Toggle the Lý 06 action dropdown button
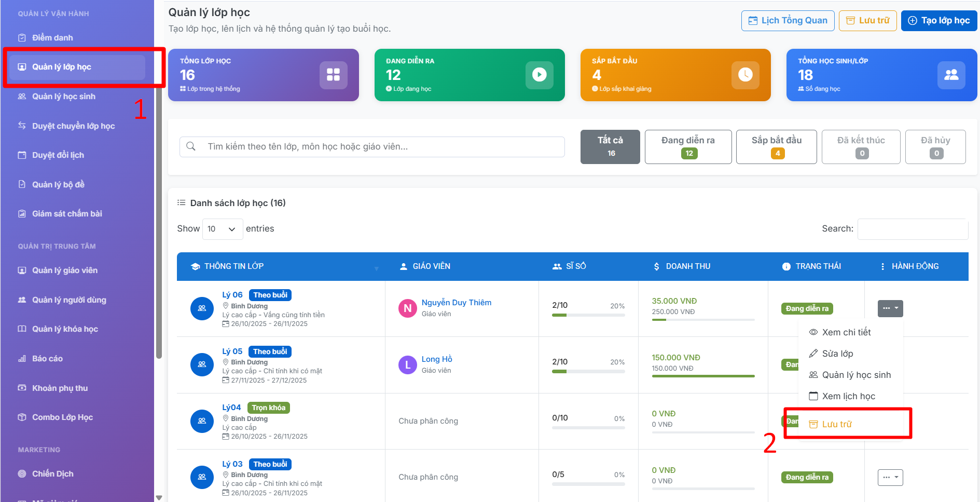Viewport: 980px width, 502px height. coord(890,308)
